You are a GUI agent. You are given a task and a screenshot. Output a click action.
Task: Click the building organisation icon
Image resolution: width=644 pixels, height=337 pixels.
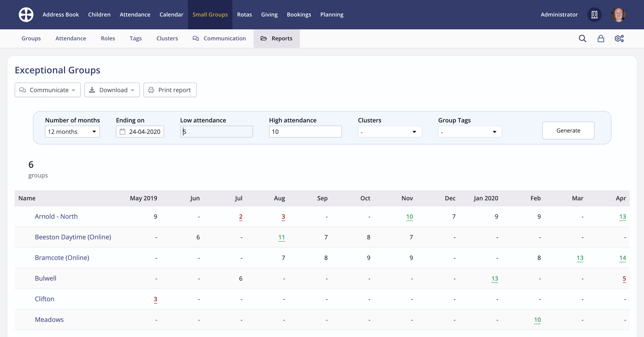coord(594,14)
